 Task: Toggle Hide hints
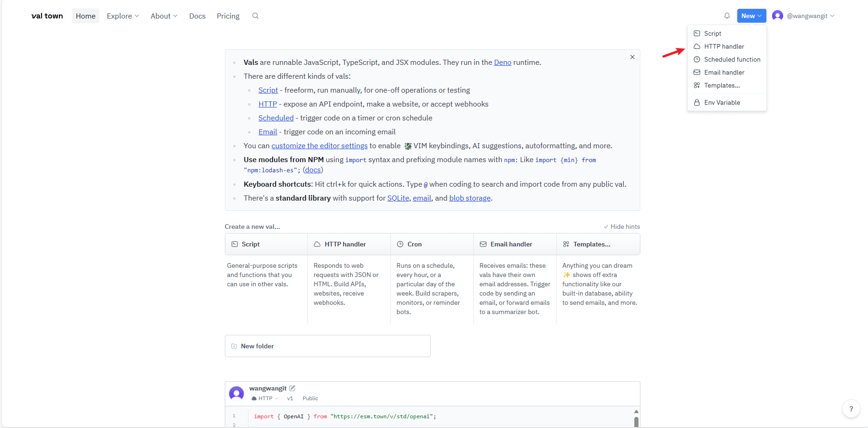pos(621,227)
